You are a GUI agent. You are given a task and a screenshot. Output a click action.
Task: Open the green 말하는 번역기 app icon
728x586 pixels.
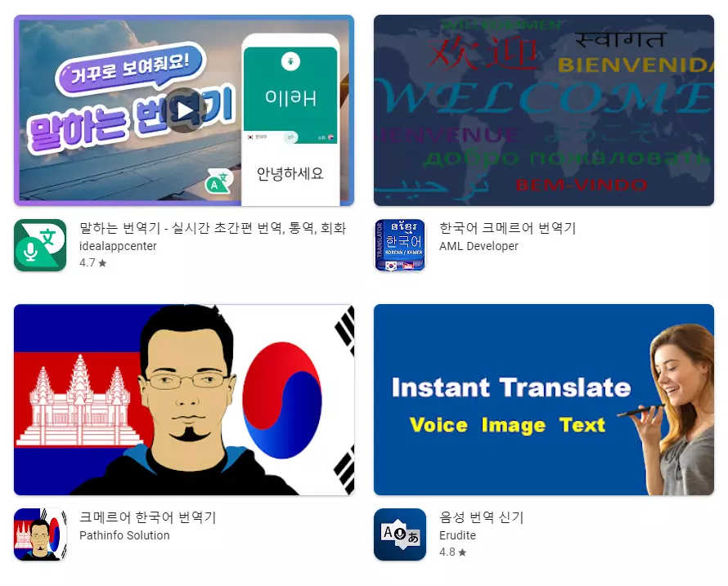40,245
